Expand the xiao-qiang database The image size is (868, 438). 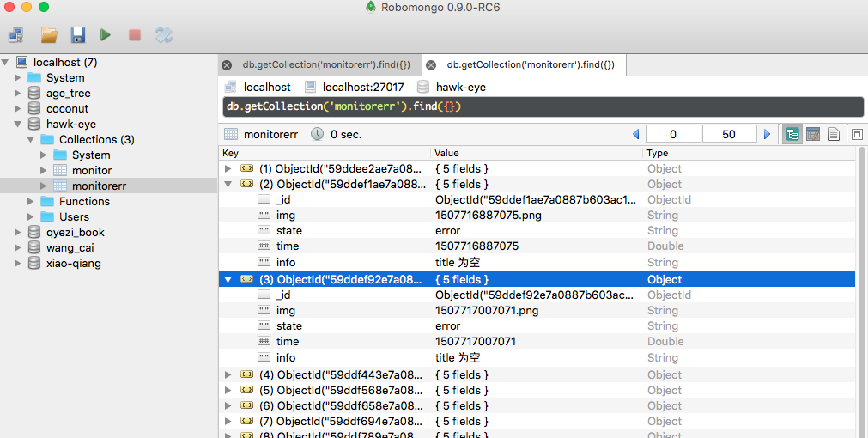click(x=18, y=263)
